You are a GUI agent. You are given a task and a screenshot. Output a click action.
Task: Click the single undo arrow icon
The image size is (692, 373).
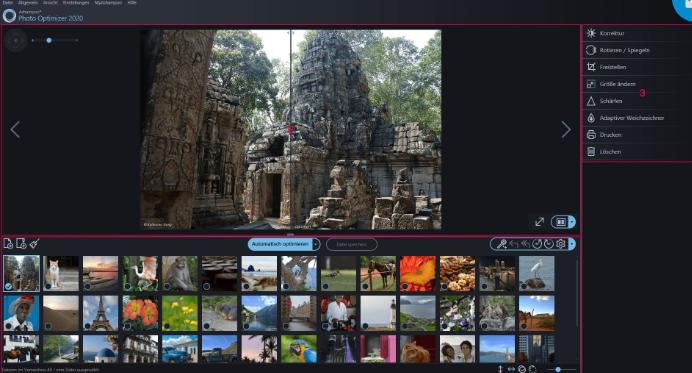[x=514, y=244]
